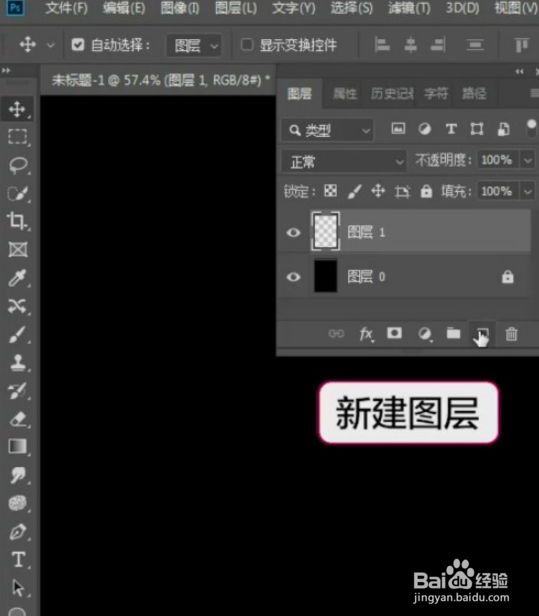Select the Crop tool
Screen dimensions: 539x616
[17, 220]
